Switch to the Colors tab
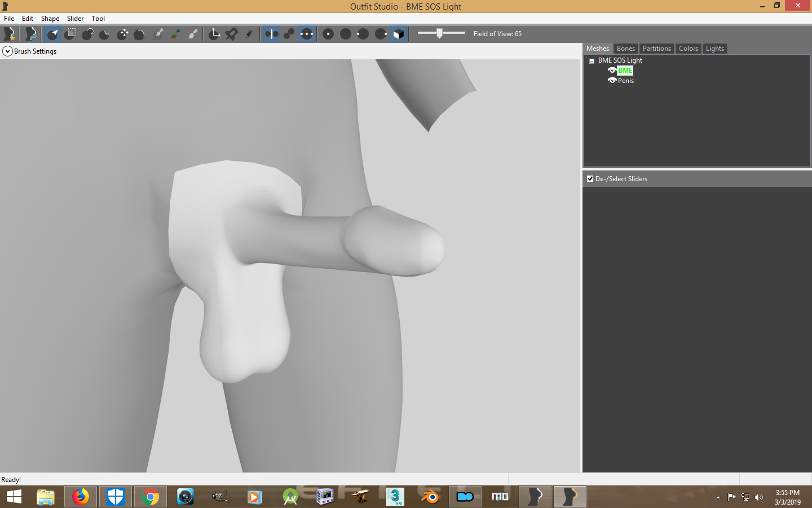This screenshot has height=508, width=812. pyautogui.click(x=689, y=49)
